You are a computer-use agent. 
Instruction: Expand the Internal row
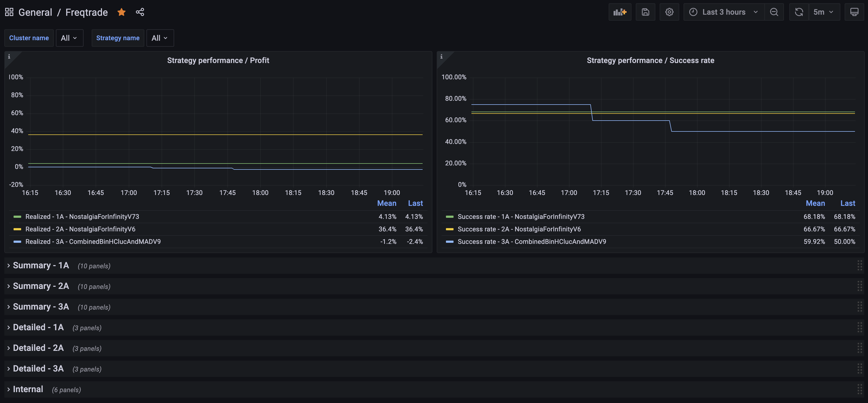[28, 389]
